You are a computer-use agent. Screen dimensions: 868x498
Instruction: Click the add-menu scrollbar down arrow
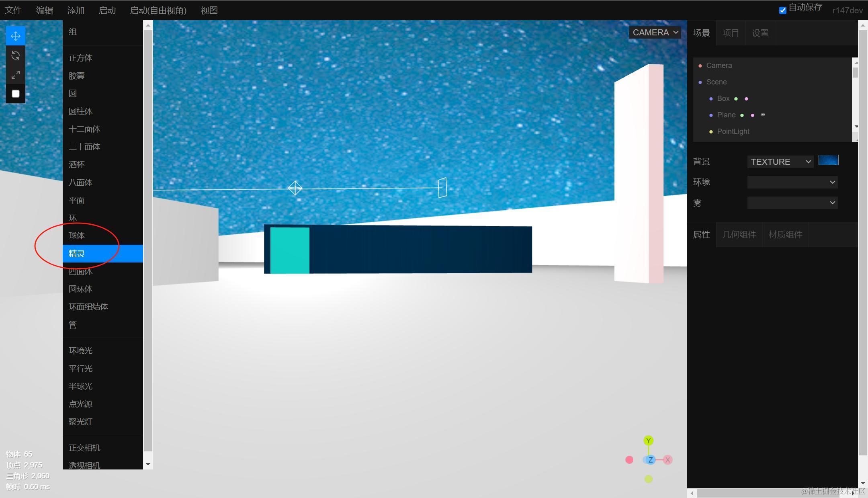[x=148, y=464]
